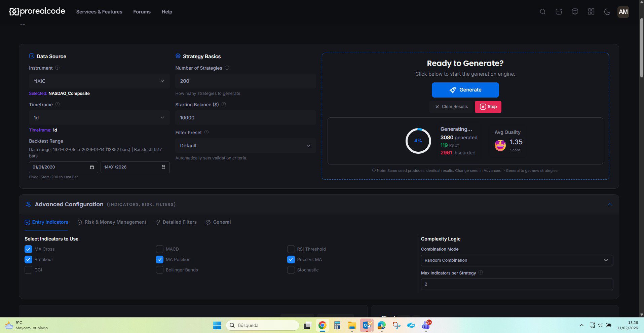Show the Filter Preset info icon
The height and width of the screenshot is (333, 644).
206,132
